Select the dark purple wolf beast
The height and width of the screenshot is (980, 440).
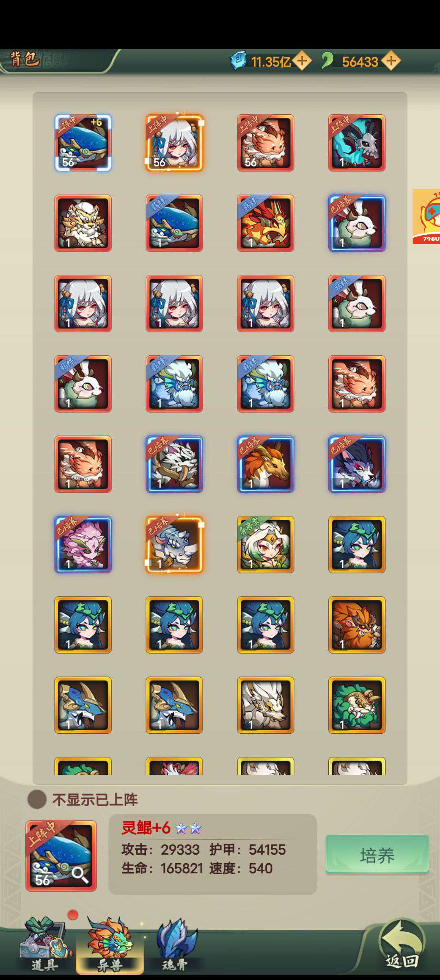[357, 464]
